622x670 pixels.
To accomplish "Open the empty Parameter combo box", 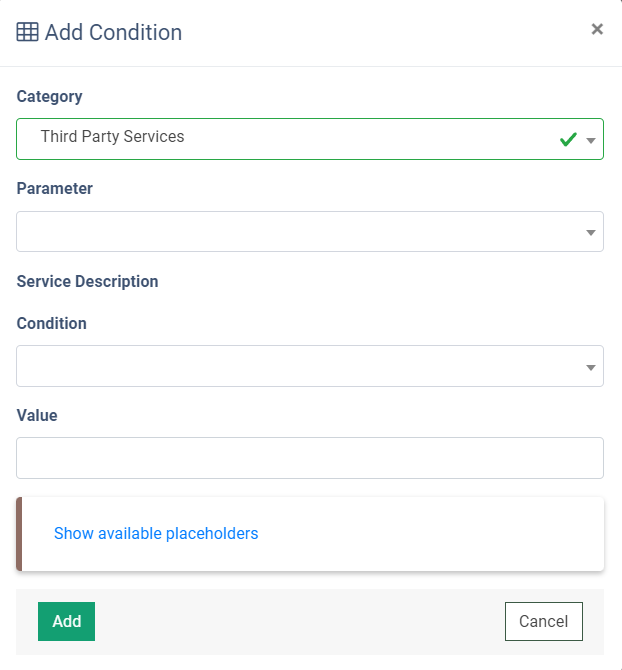I will [310, 231].
